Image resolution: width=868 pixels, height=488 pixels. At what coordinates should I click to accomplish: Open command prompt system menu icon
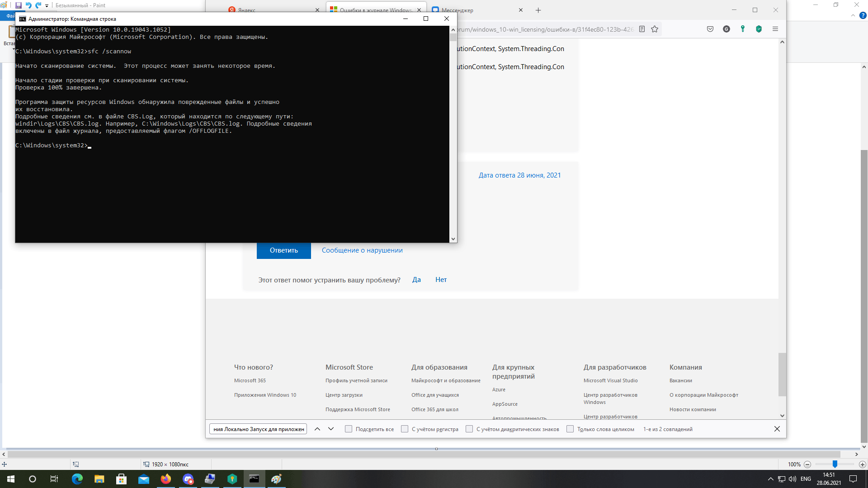coord(23,19)
